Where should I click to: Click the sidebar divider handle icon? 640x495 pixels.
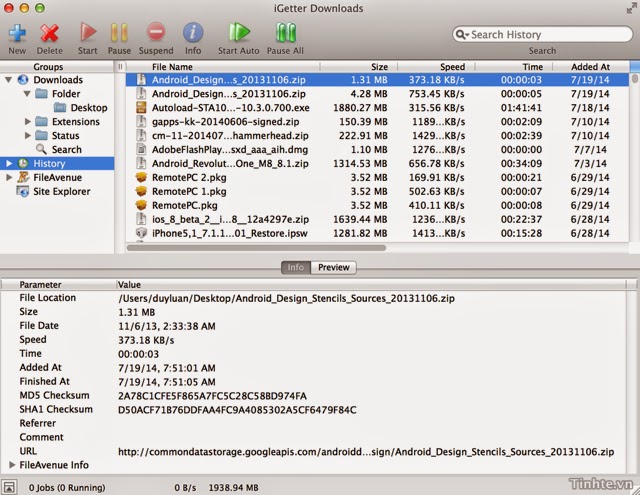(x=120, y=67)
